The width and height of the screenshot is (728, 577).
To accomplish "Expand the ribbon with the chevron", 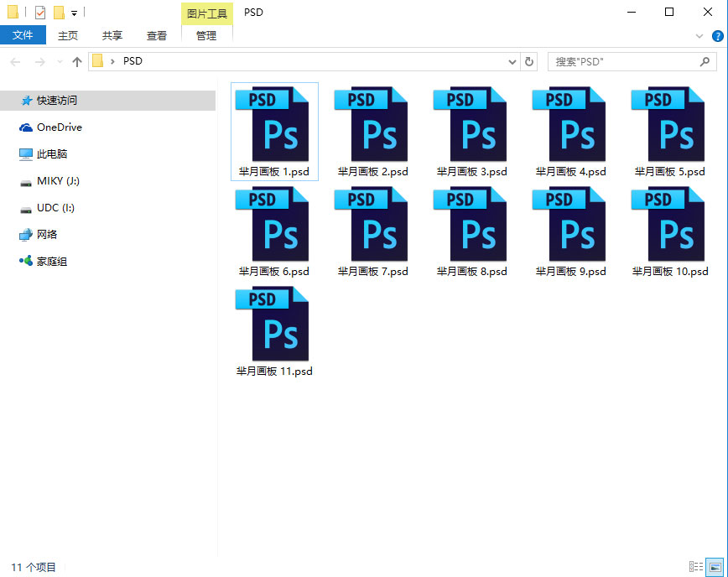I will click(x=699, y=36).
